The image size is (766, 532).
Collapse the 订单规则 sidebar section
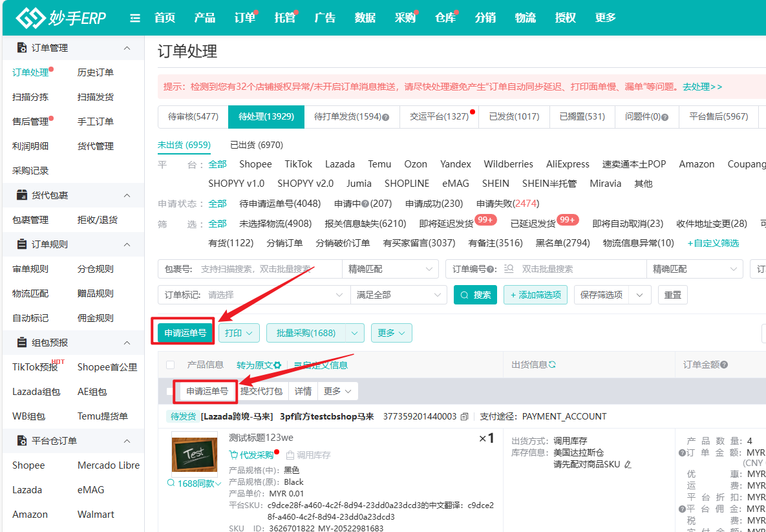(127, 244)
